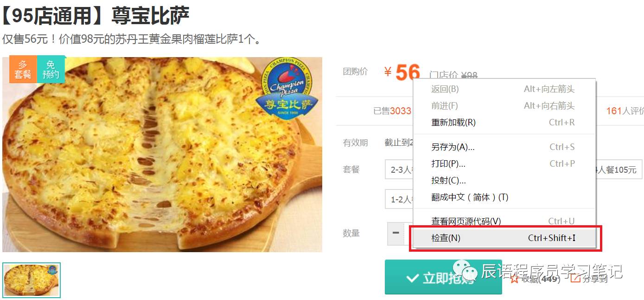Select the 1-2人餐 package option

(399, 199)
